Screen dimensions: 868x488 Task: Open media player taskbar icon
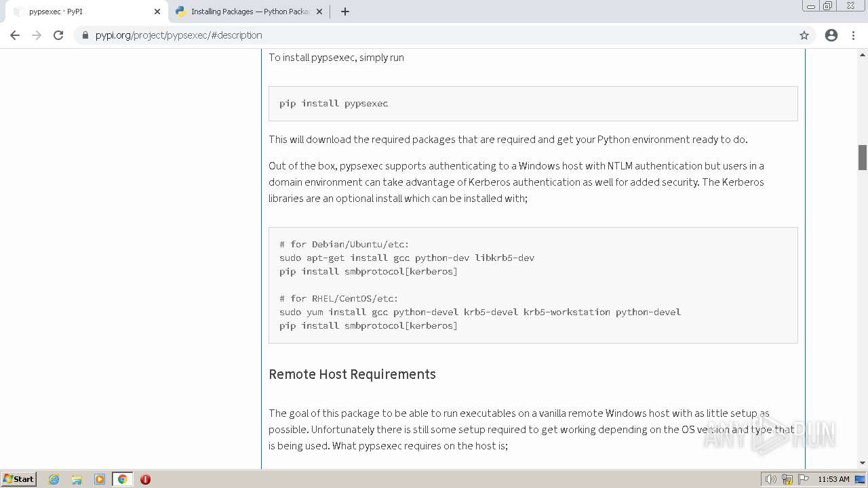click(x=100, y=479)
